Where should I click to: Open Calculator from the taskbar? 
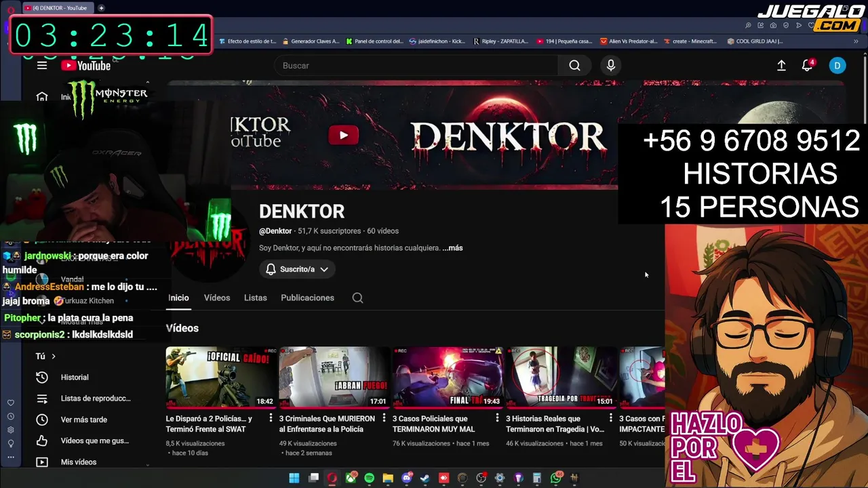(536, 478)
